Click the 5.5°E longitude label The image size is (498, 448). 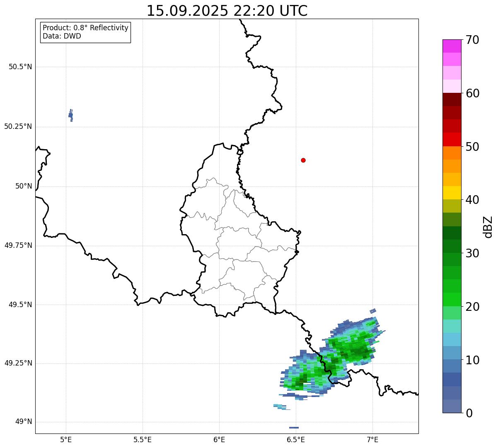[x=143, y=439]
